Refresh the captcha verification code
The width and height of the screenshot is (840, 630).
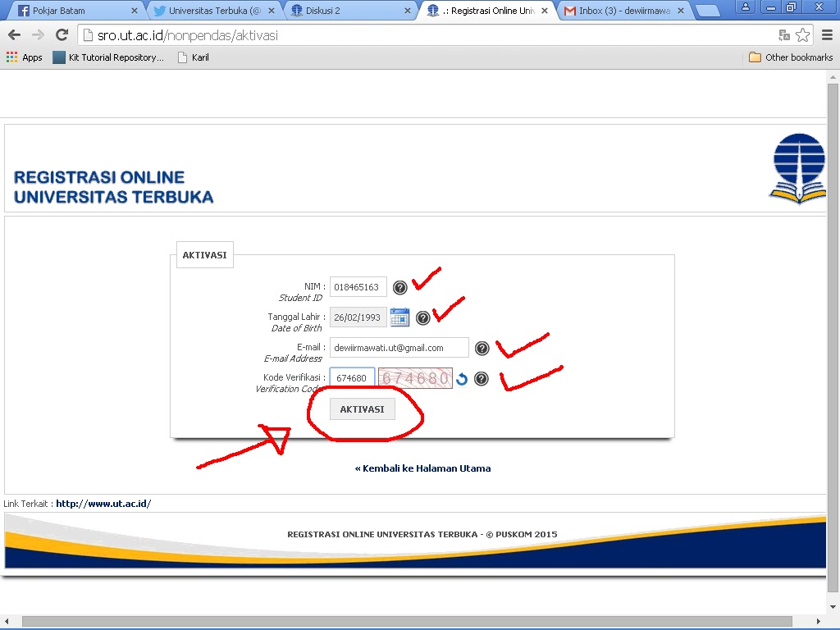click(x=462, y=379)
